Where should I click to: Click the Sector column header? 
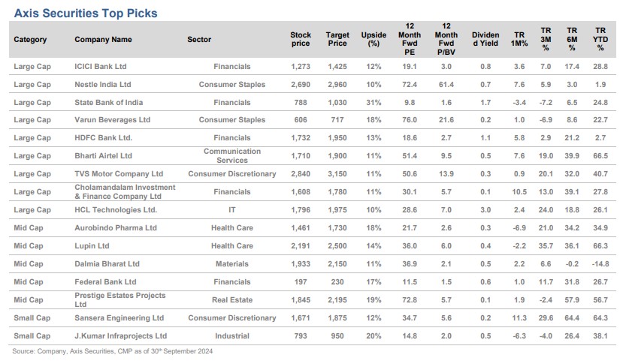(199, 40)
